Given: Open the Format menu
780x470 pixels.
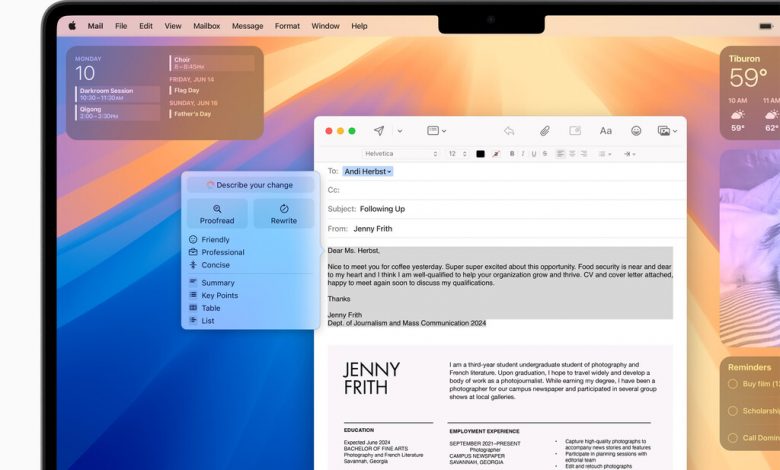Looking at the screenshot, I should click(x=287, y=26).
